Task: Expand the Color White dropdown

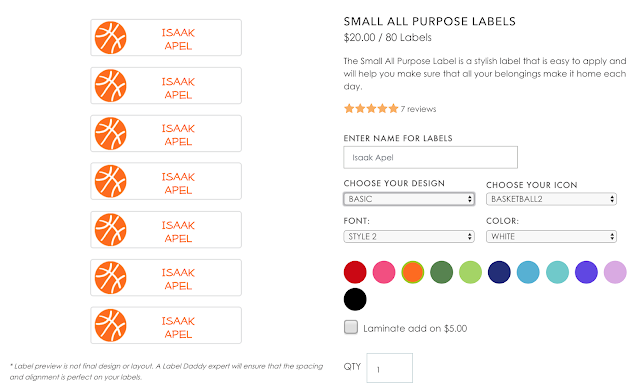Action: click(551, 236)
